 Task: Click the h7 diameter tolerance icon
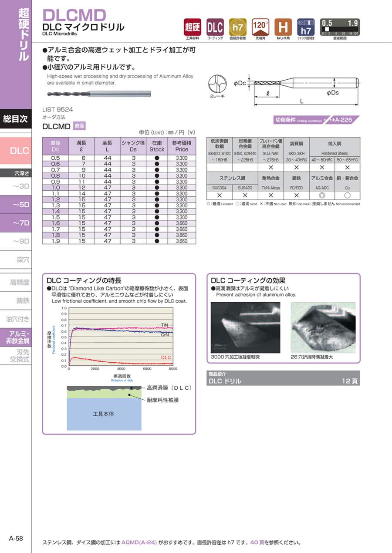point(237,27)
